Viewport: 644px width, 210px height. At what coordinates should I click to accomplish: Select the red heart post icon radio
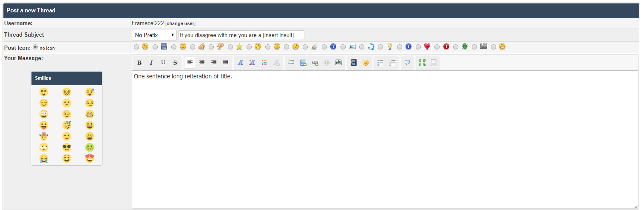coord(418,47)
